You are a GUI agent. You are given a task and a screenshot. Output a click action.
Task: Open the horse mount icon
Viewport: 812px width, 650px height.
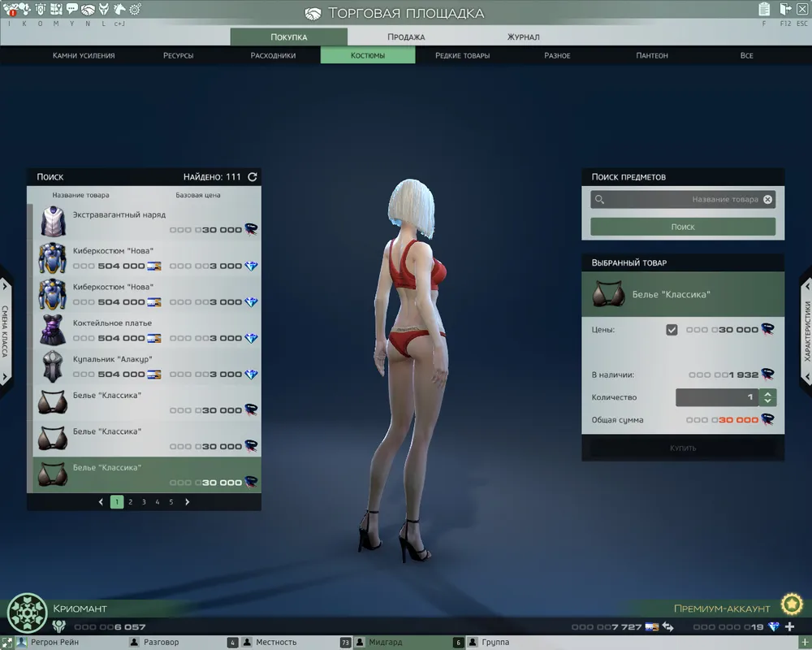click(119, 9)
